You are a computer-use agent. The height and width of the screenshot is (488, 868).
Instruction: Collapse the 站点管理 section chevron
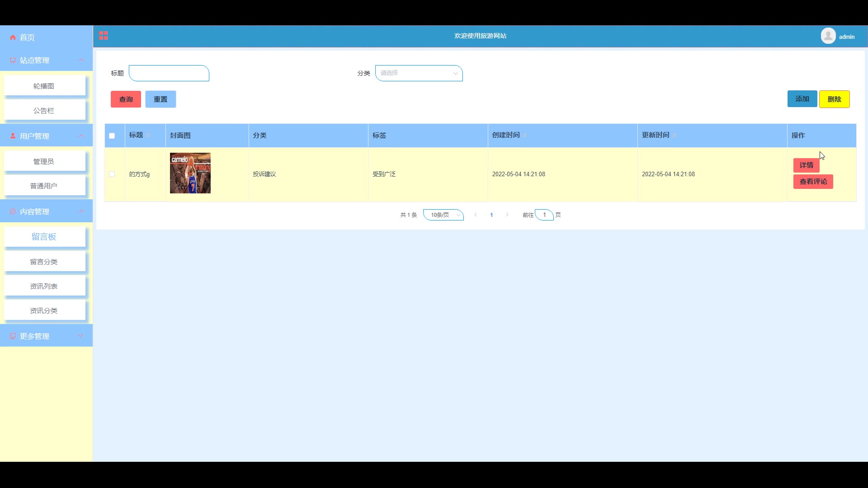(81, 60)
